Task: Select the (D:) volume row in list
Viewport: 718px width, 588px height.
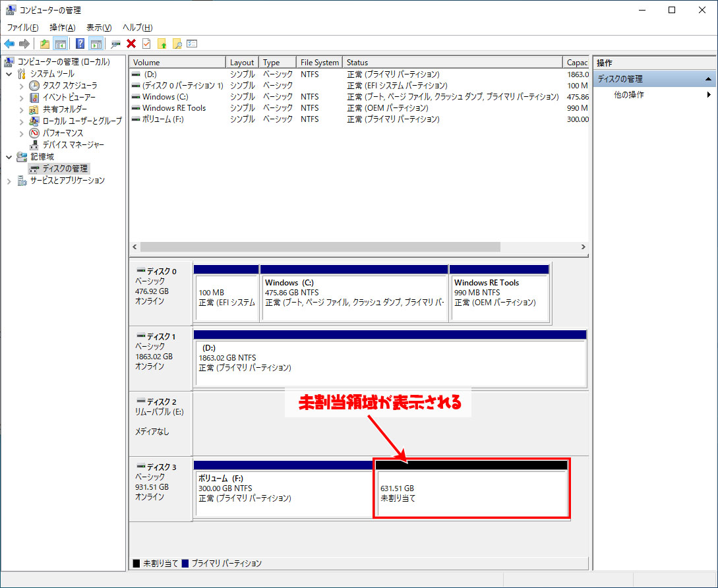Action: coord(359,74)
